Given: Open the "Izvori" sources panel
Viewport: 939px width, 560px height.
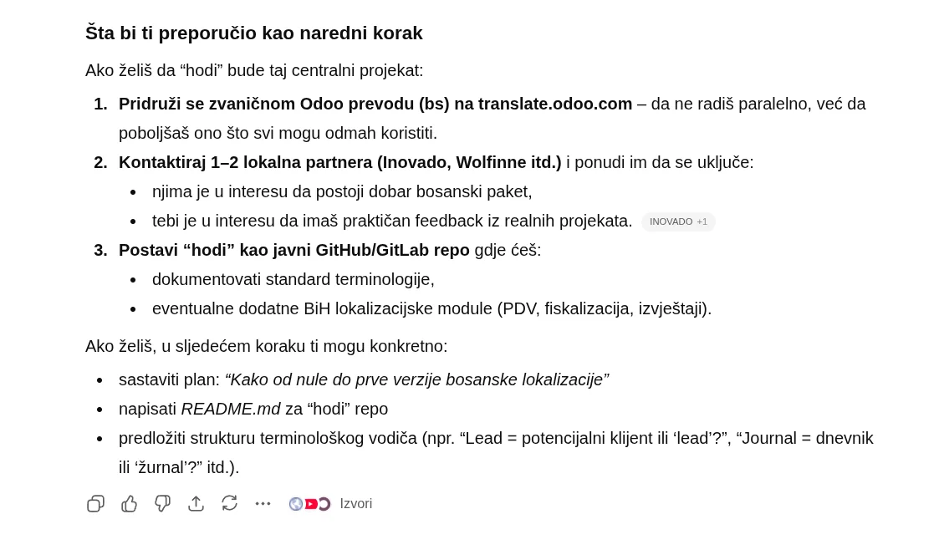Looking at the screenshot, I should 355,503.
